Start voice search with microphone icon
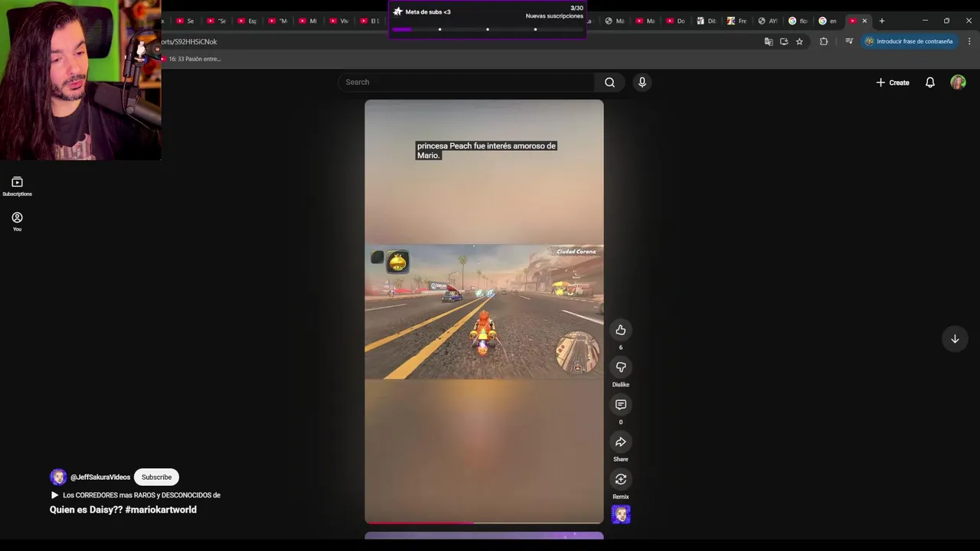Screen dimensions: 980x551 [x=642, y=82]
